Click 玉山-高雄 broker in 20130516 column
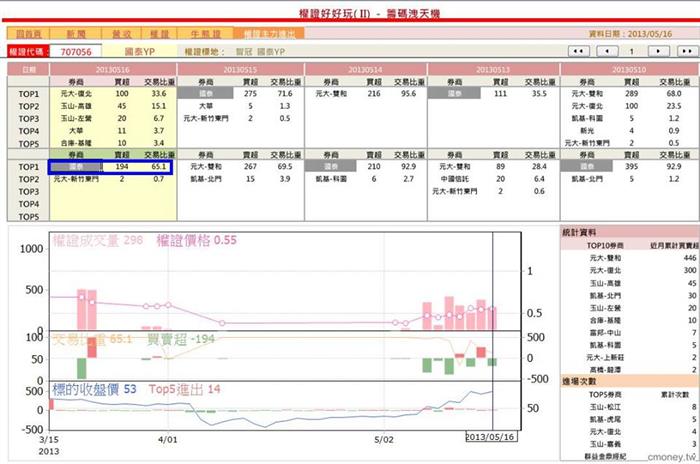Viewport: 700px width, 464px height. click(76, 106)
